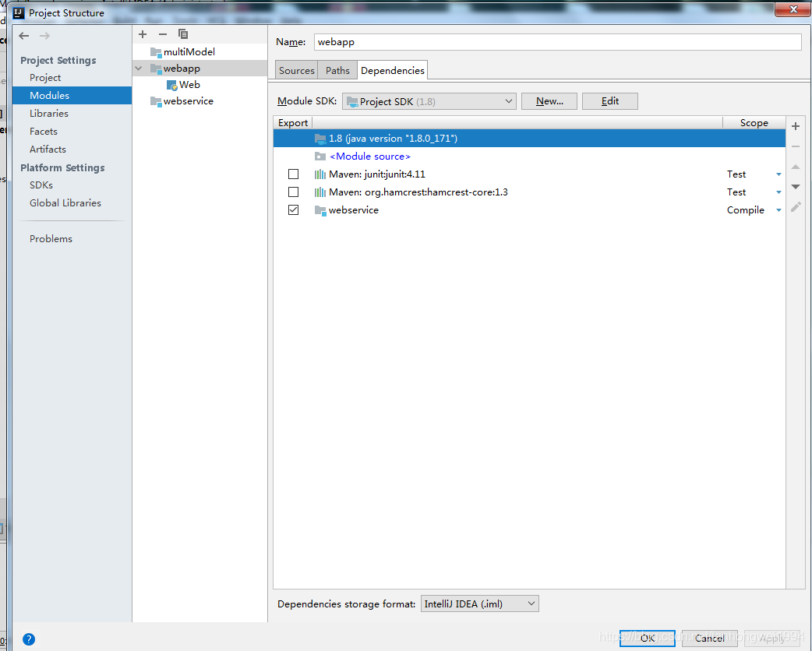The height and width of the screenshot is (651, 812).
Task: Toggle export for hamcrest-core:1.3
Action: pyautogui.click(x=294, y=192)
